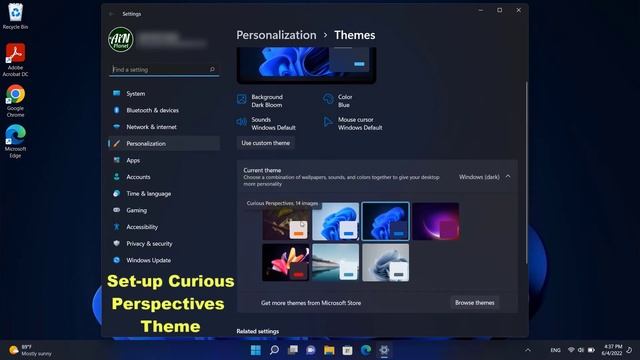Open the Google Chrome desktop shortcut

(x=15, y=100)
